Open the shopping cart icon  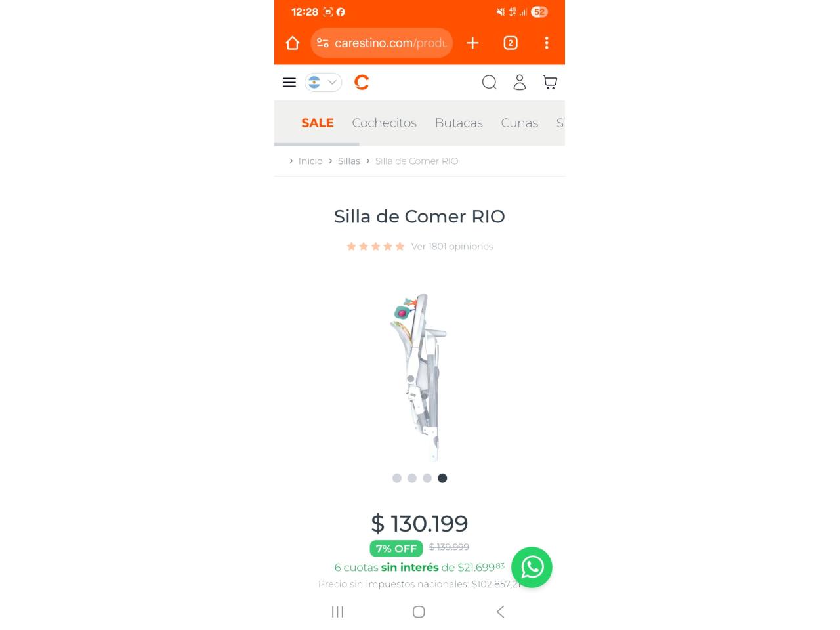click(x=550, y=82)
